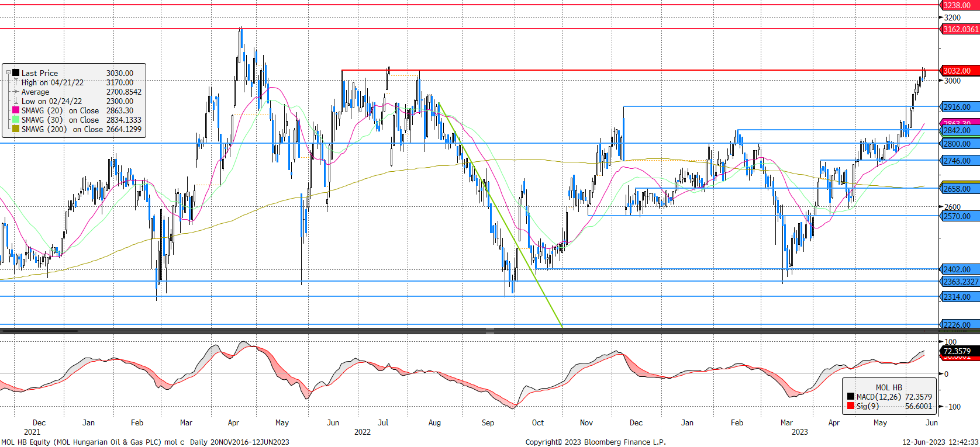
Task: Click the Aug label on time axis
Action: pos(434,422)
